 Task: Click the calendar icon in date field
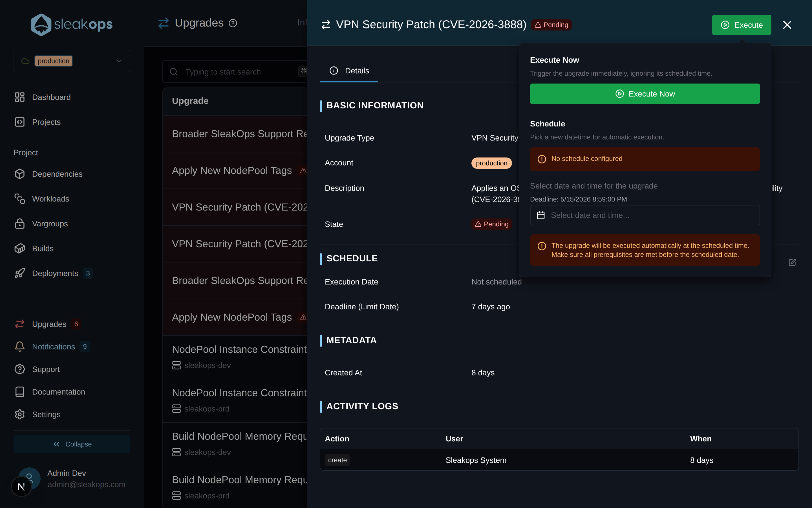(x=541, y=215)
